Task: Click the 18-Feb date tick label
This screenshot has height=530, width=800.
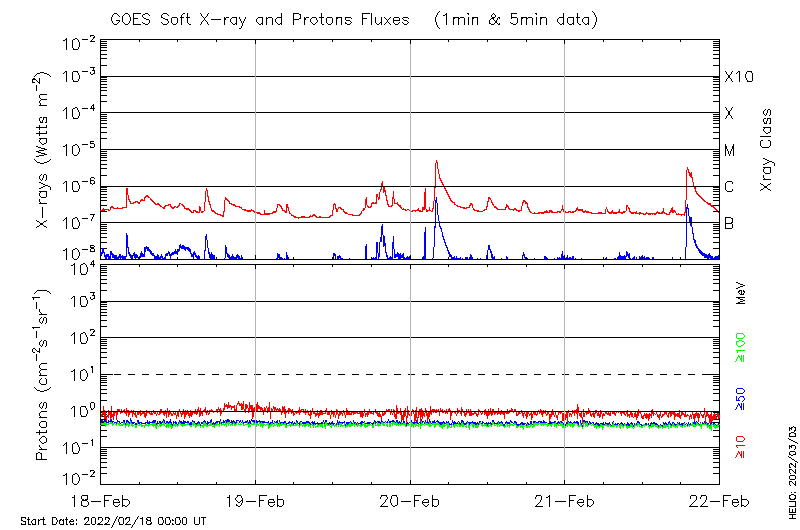Action: (101, 501)
